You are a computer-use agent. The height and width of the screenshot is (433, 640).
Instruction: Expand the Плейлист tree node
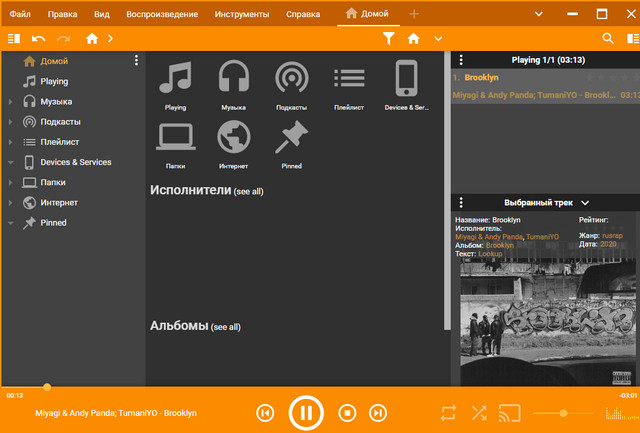tap(10, 142)
